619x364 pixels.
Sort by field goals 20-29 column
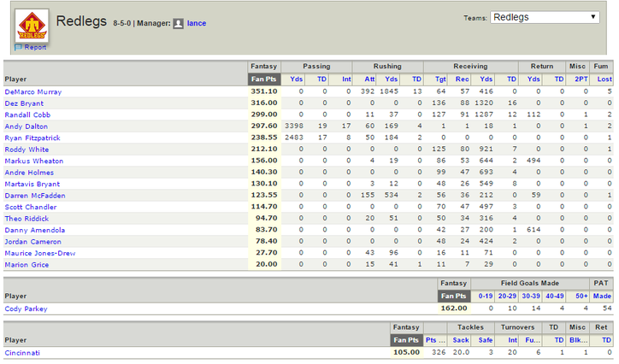[507, 296]
